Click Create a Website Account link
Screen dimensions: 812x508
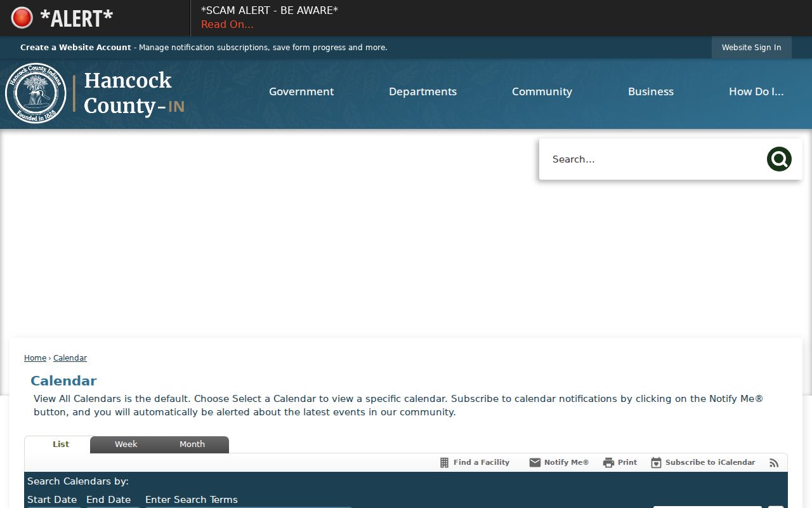tap(75, 48)
